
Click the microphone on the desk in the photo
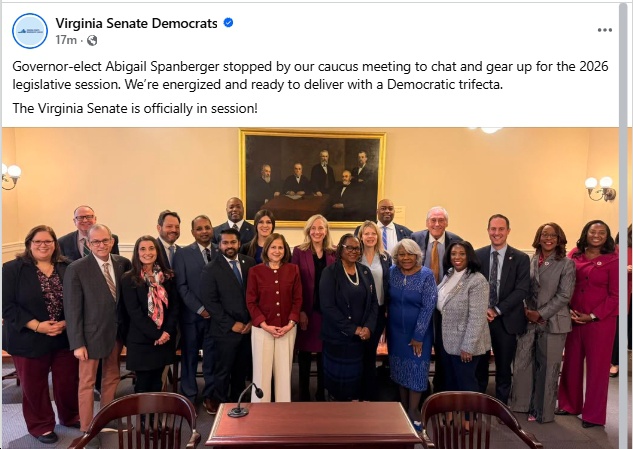[245, 400]
